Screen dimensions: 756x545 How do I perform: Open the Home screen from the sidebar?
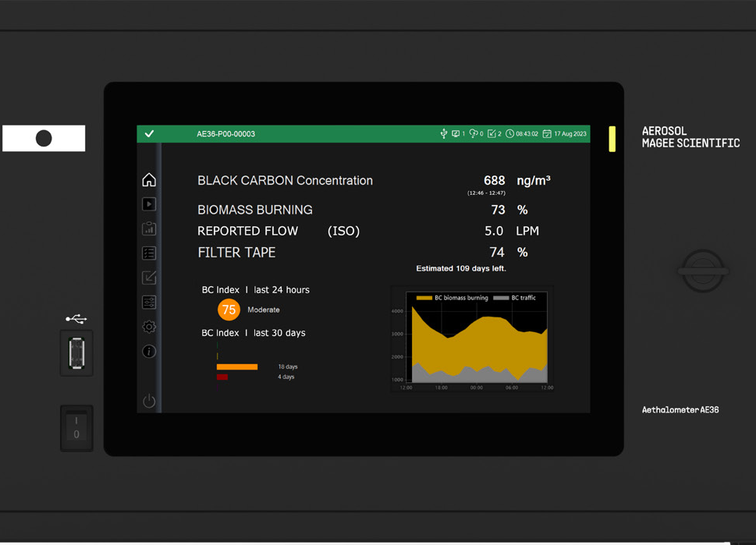(149, 180)
